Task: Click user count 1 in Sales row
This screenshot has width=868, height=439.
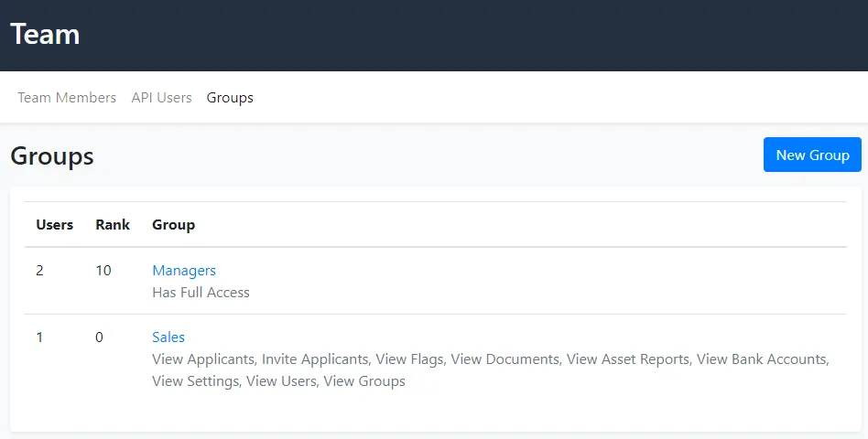Action: [39, 337]
